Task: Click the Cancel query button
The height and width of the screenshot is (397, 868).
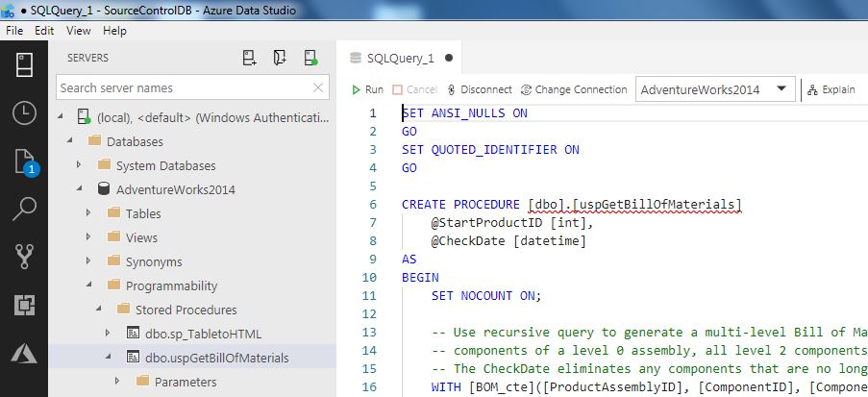Action: tap(414, 89)
